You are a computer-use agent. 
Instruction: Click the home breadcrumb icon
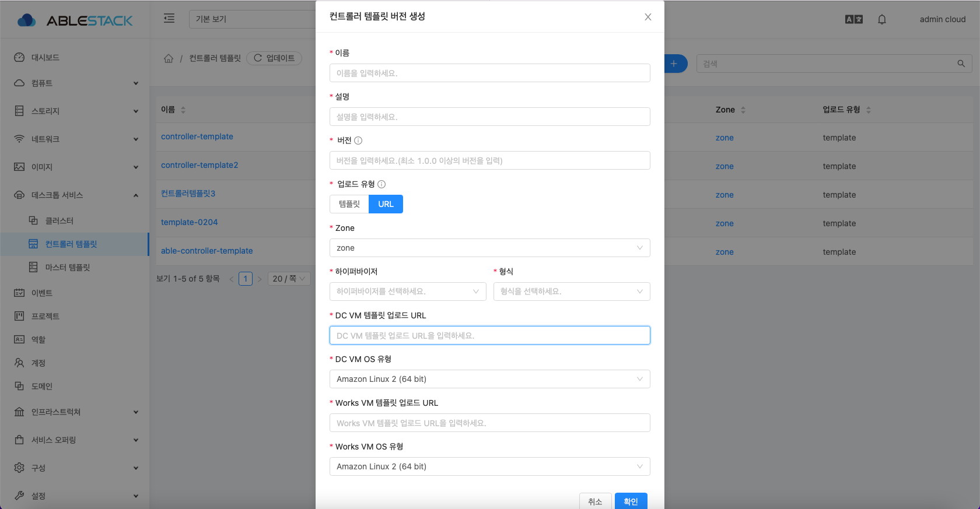[x=169, y=58]
